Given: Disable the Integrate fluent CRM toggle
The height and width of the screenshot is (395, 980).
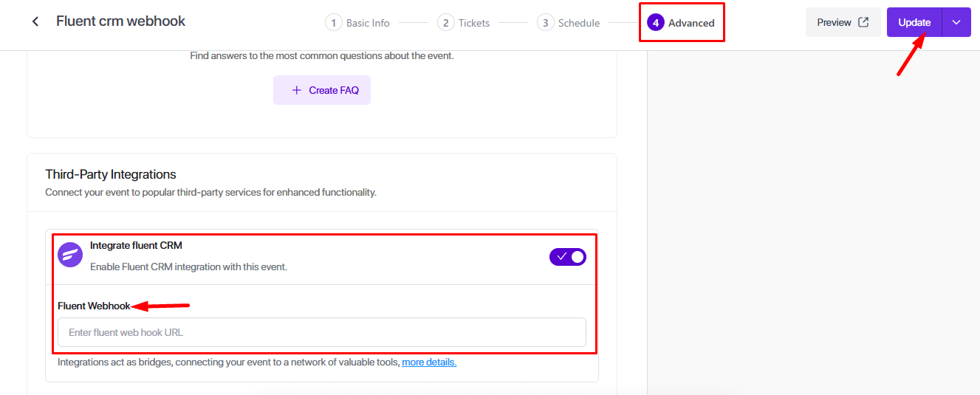Looking at the screenshot, I should 568,257.
